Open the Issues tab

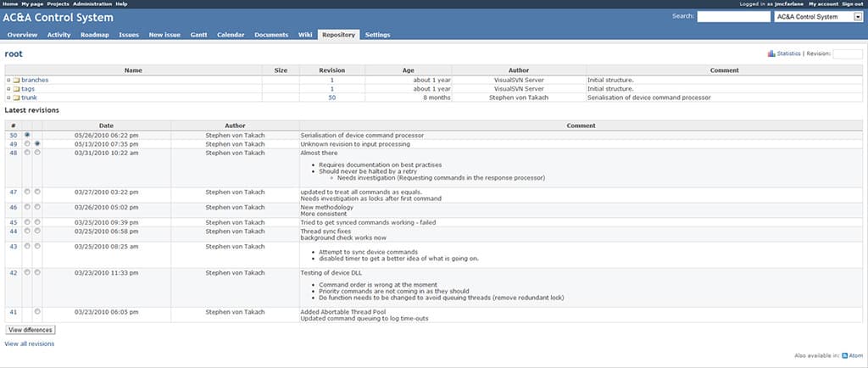[129, 35]
